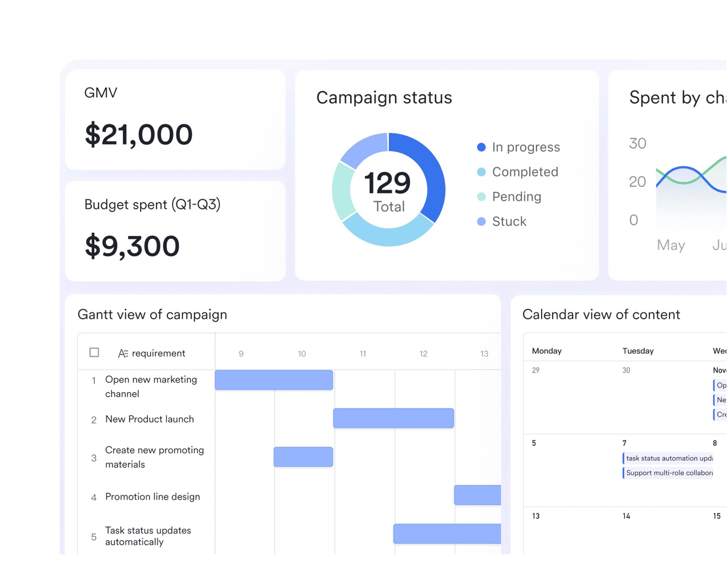The height and width of the screenshot is (562, 728).
Task: Click the field-type icon beside the requirement column header
Action: 123,353
